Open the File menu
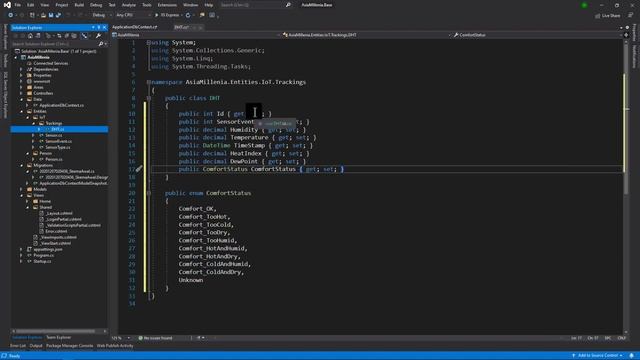The width and height of the screenshot is (640, 360). pyautogui.click(x=18, y=5)
